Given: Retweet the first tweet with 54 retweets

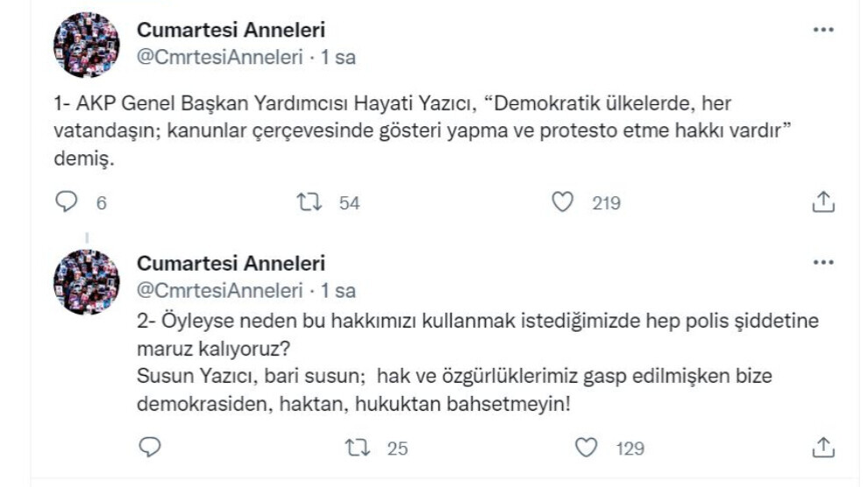Looking at the screenshot, I should coord(309,202).
